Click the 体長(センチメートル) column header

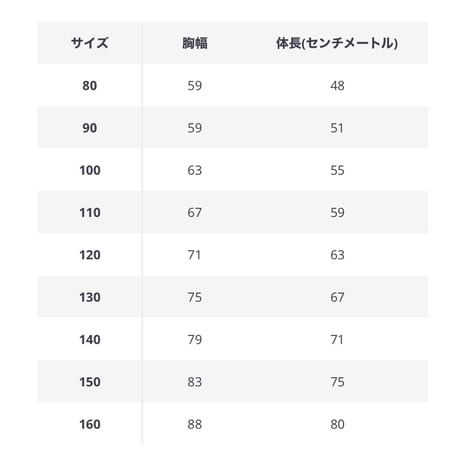click(x=337, y=43)
